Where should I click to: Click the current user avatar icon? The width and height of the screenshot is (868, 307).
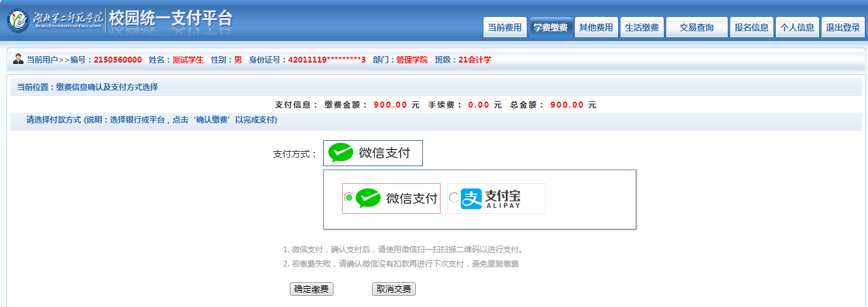click(x=18, y=59)
